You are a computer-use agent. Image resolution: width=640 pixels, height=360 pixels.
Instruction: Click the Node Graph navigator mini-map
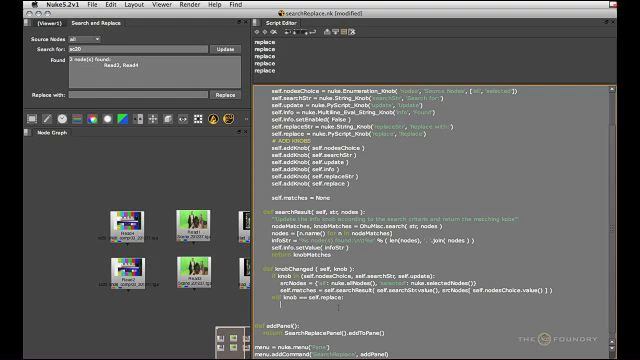(x=233, y=342)
